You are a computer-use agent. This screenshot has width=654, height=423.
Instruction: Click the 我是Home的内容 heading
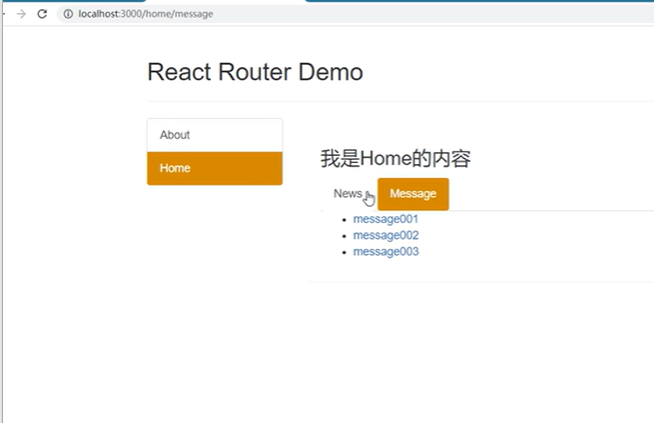[395, 159]
